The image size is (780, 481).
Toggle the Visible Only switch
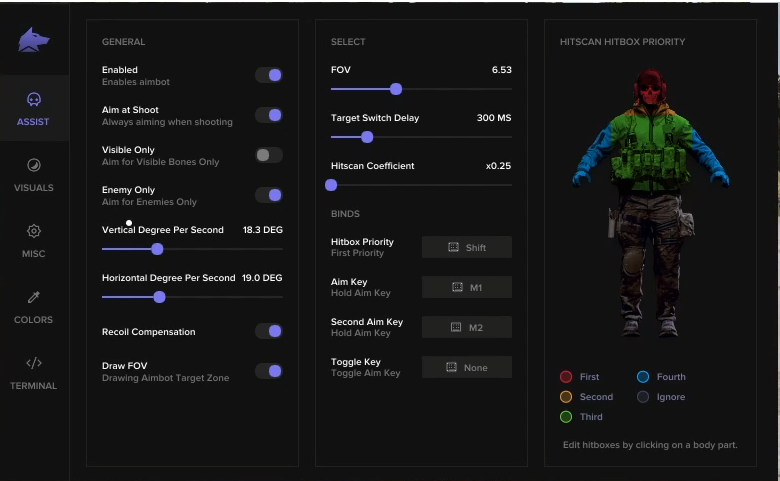click(x=269, y=155)
